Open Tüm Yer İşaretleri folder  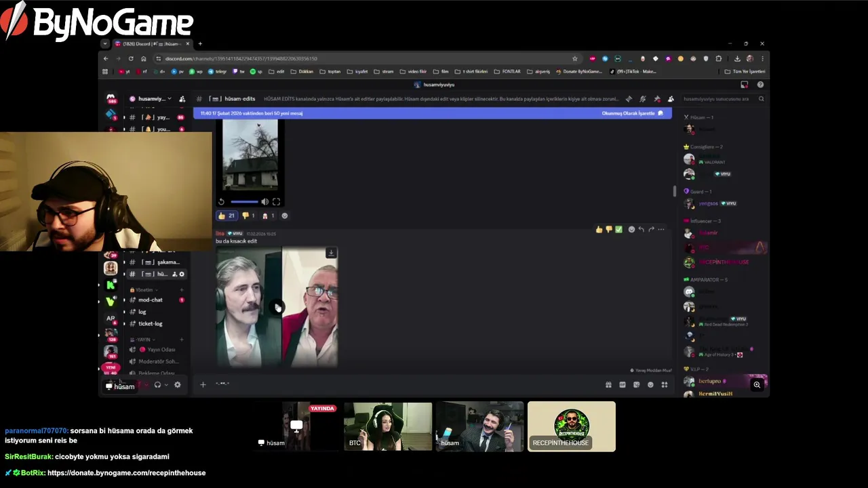[x=745, y=71]
